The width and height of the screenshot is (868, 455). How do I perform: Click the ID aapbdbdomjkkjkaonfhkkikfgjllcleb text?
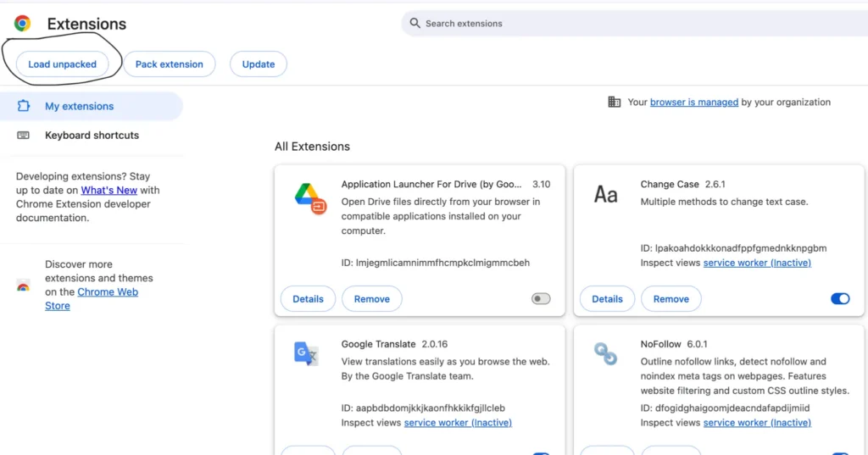[423, 408]
